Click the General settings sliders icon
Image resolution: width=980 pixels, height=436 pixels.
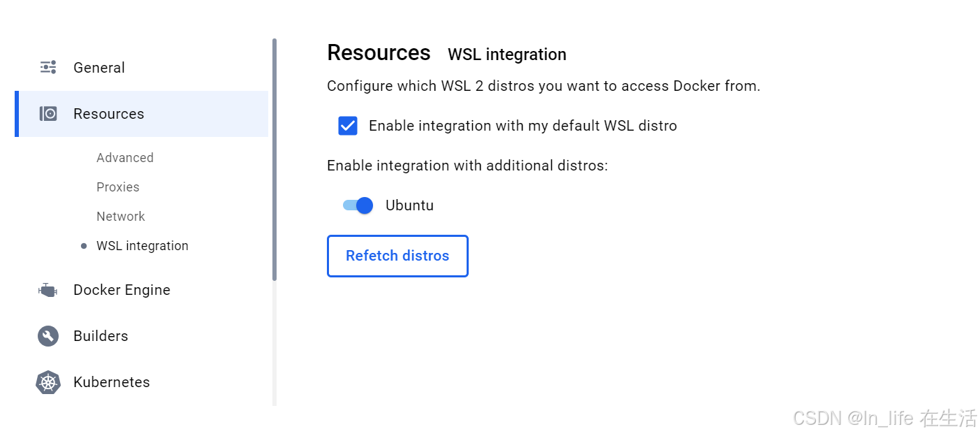pos(48,68)
